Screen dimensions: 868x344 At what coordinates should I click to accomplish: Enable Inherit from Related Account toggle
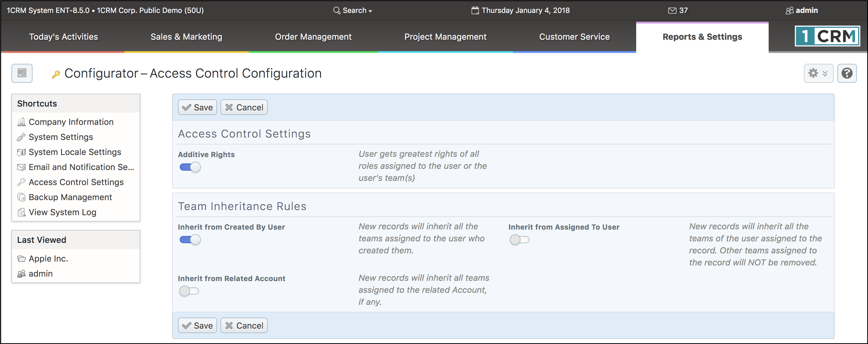pyautogui.click(x=189, y=291)
